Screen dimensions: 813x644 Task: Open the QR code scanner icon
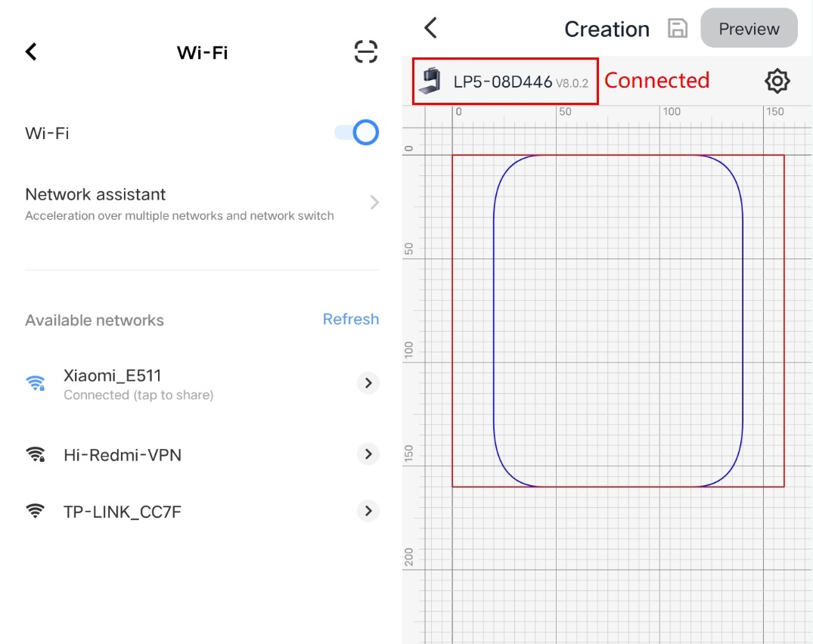[366, 51]
